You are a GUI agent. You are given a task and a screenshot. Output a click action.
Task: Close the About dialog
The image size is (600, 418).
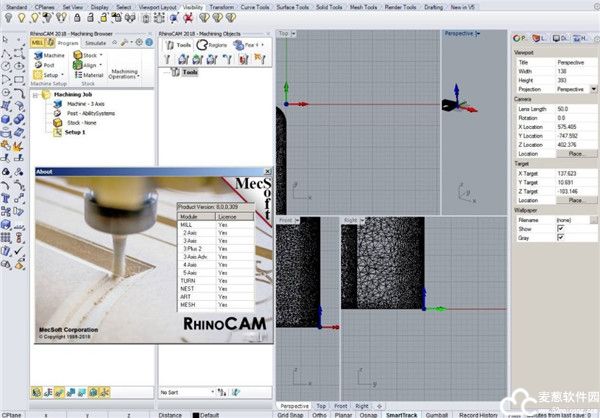[268, 171]
